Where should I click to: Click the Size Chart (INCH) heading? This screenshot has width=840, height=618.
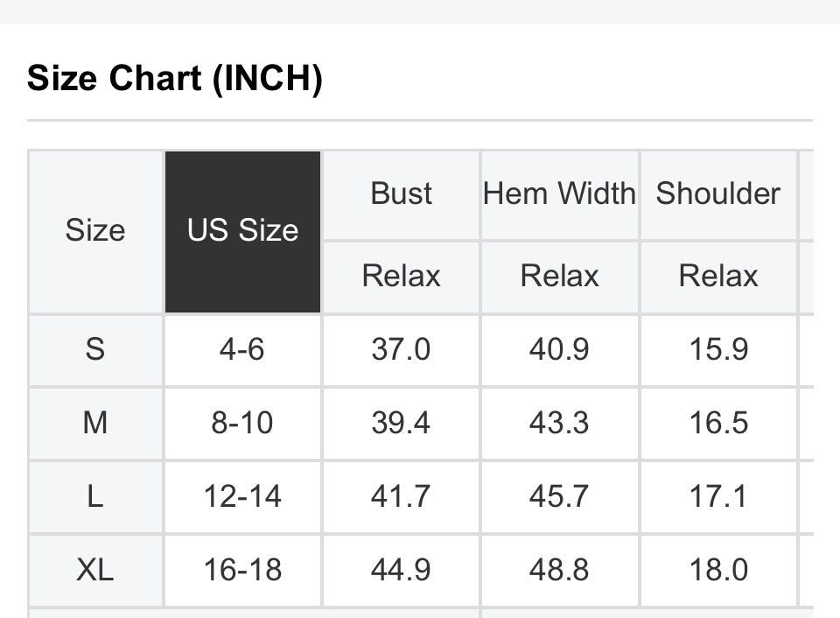click(175, 79)
